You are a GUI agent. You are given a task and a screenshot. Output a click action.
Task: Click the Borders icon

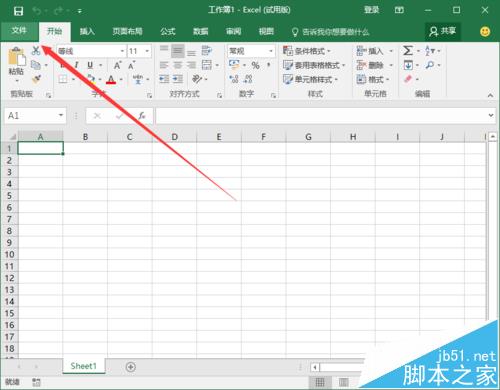click(x=63, y=79)
